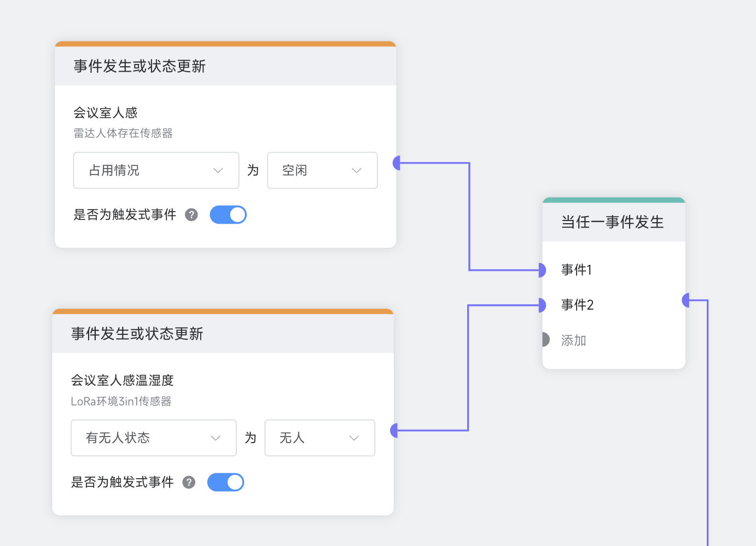Click help icon in 会议室人感温湿度 card

tap(189, 482)
